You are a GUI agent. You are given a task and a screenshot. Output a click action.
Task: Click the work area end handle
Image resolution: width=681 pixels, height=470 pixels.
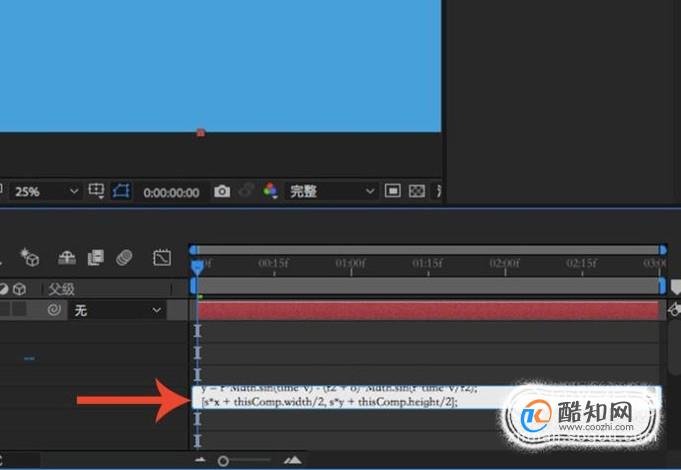tap(662, 286)
